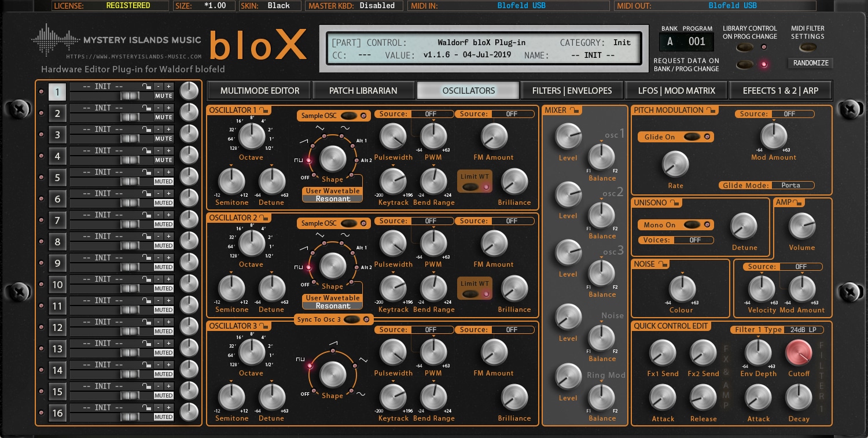
Task: Open Oscillator 1 User Wavetable Resonant selector
Action: coord(333,198)
